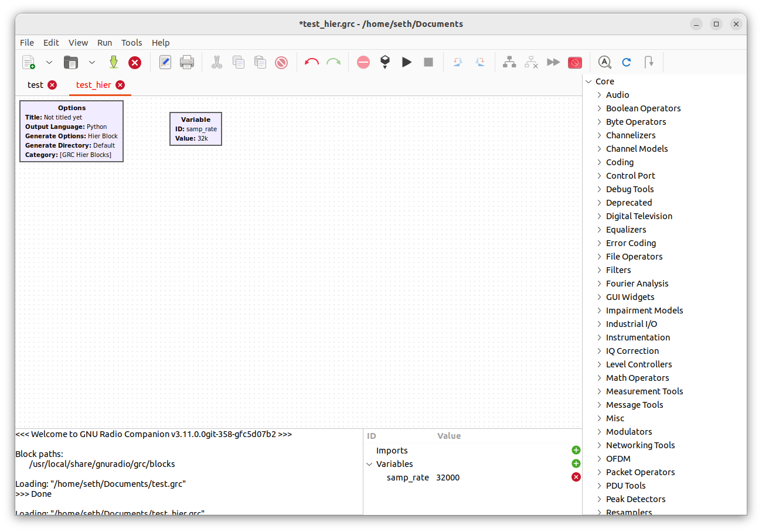762x532 pixels.
Task: Run the Generate flow graph toolbar icon
Action: click(x=385, y=62)
